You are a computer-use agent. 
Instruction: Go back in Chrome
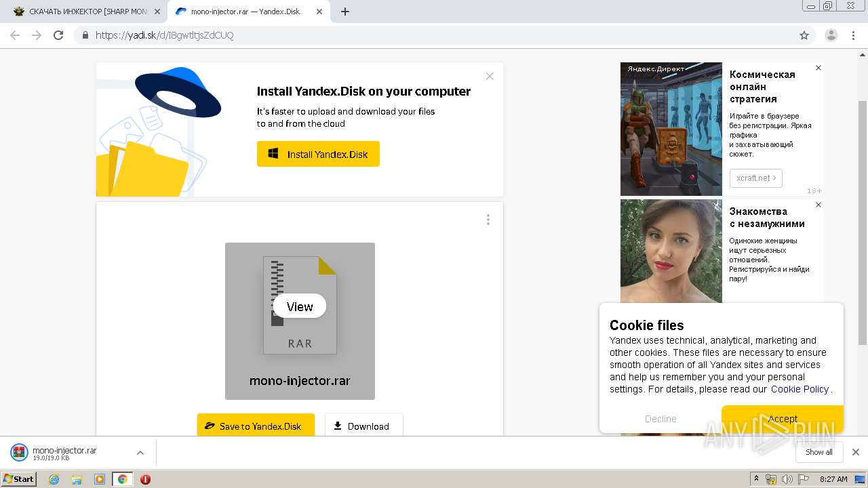click(15, 35)
